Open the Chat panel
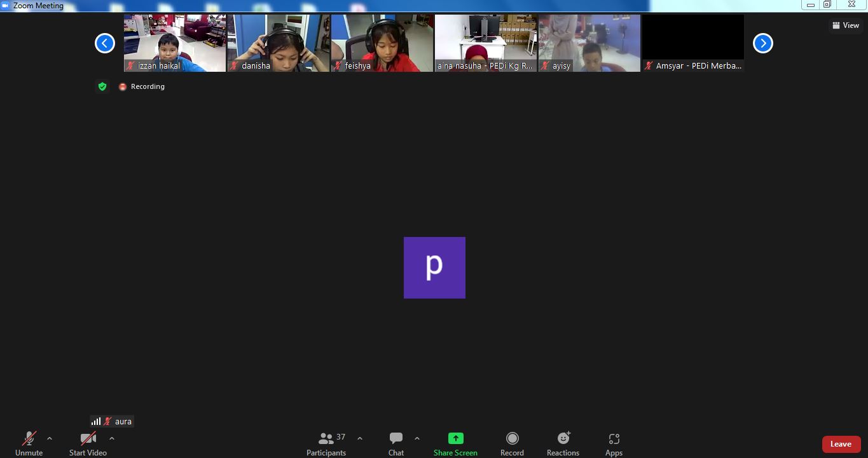 [396, 443]
